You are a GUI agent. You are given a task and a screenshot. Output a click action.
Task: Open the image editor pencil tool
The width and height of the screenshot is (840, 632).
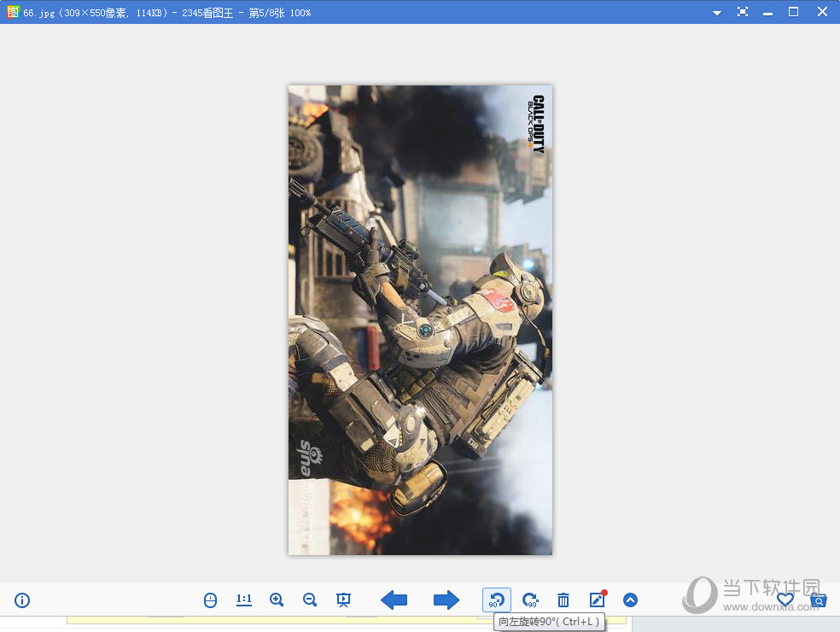(x=597, y=600)
